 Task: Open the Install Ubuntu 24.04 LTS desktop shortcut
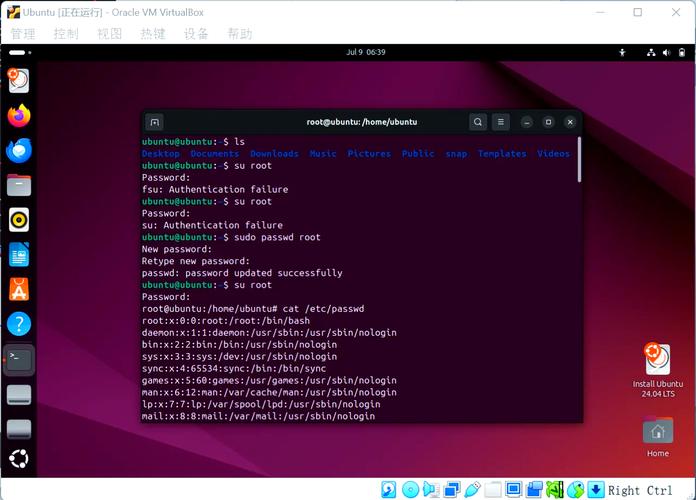coord(658,371)
